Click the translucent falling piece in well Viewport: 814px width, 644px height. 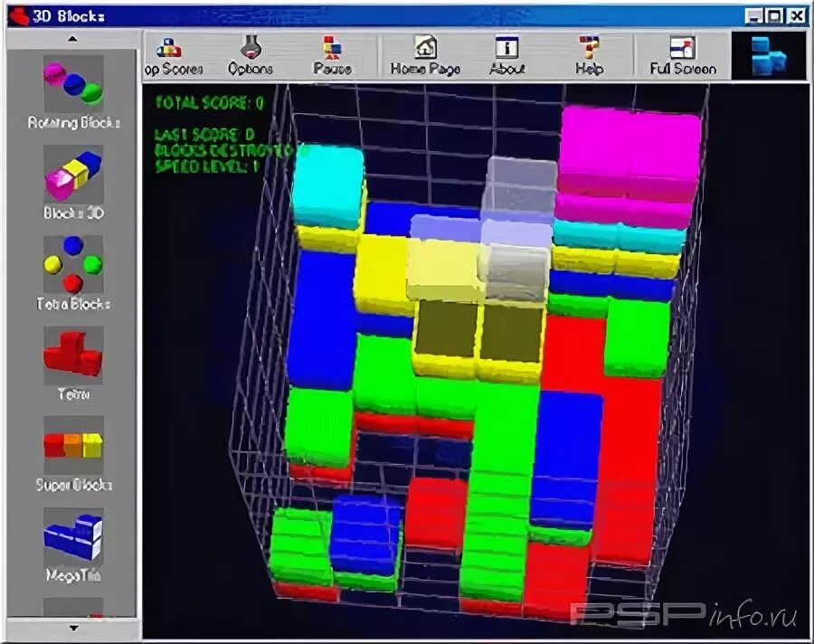pyautogui.click(x=483, y=229)
